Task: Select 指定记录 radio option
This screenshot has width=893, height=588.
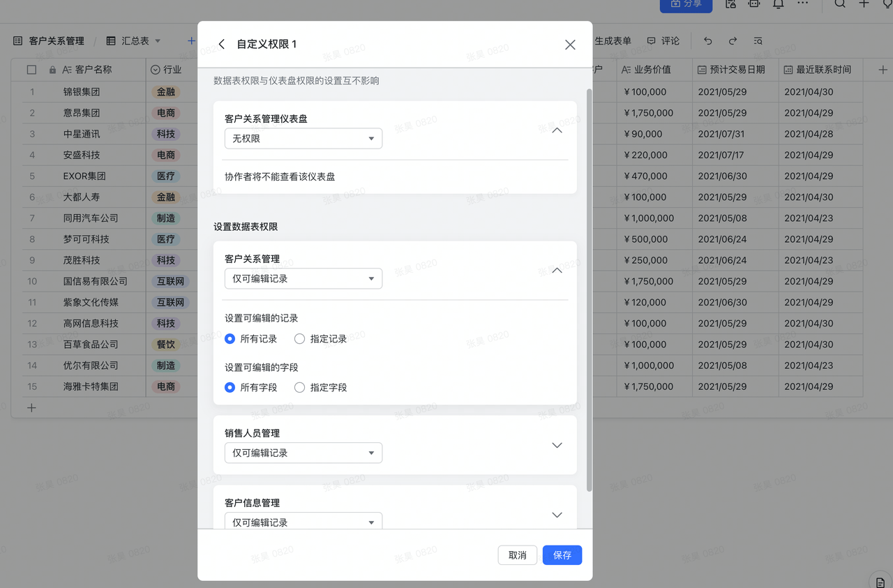Action: pyautogui.click(x=300, y=339)
